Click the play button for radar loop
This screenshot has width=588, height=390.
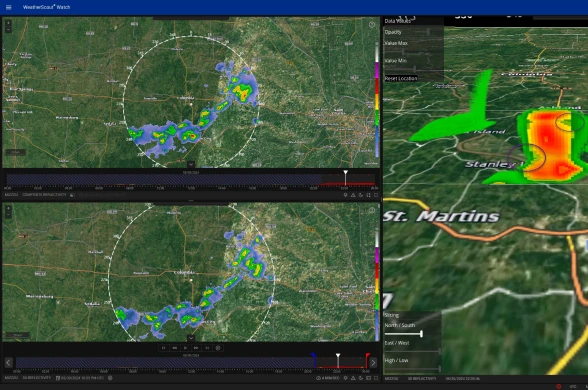[x=185, y=348]
